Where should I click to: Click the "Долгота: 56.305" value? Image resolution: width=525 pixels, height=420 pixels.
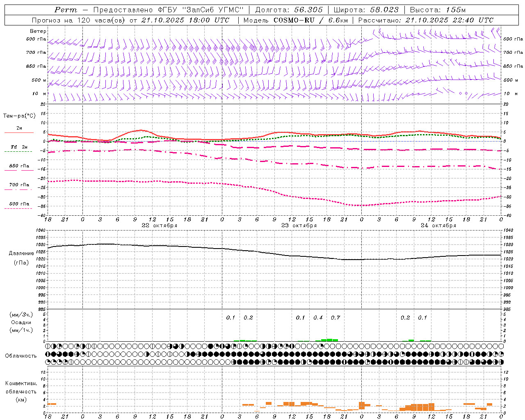tap(289, 10)
